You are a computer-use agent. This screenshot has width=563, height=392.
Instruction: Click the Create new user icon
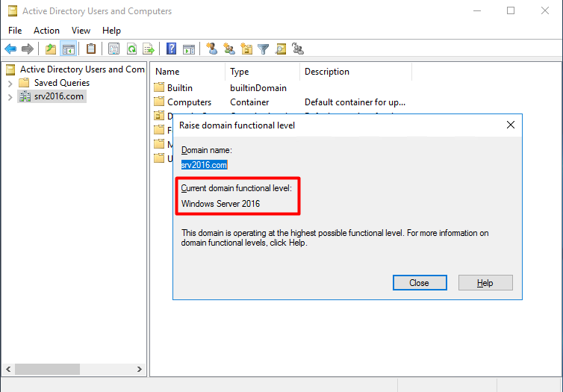[212, 49]
